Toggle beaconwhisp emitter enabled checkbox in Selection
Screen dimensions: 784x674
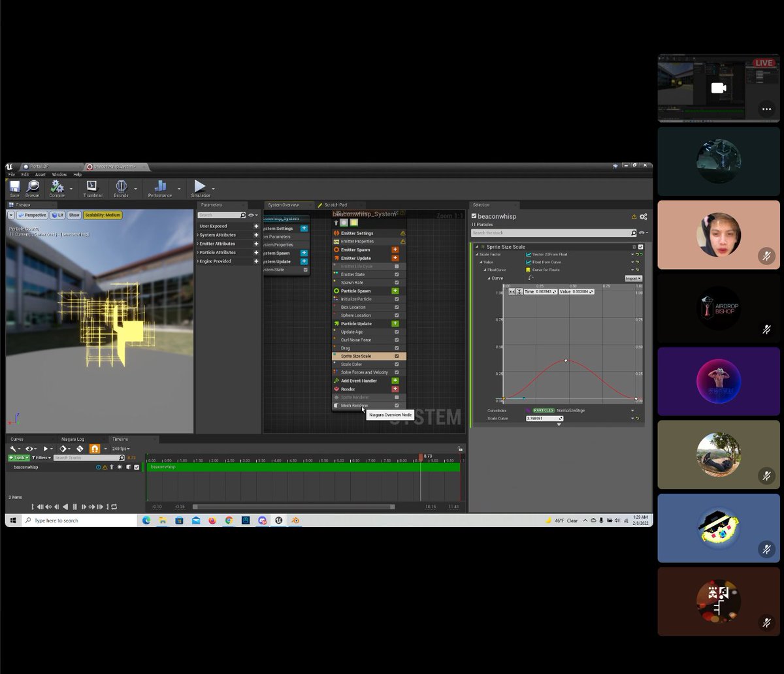click(474, 216)
